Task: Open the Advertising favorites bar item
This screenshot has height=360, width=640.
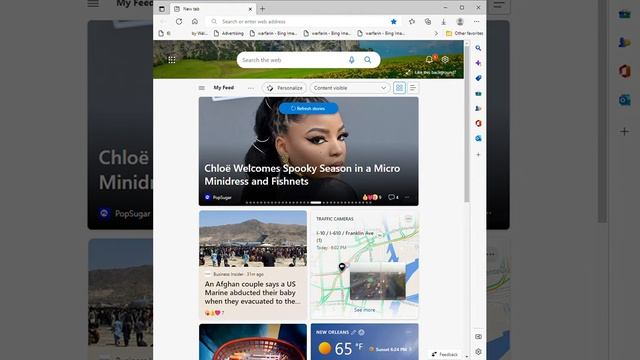Action: point(229,33)
